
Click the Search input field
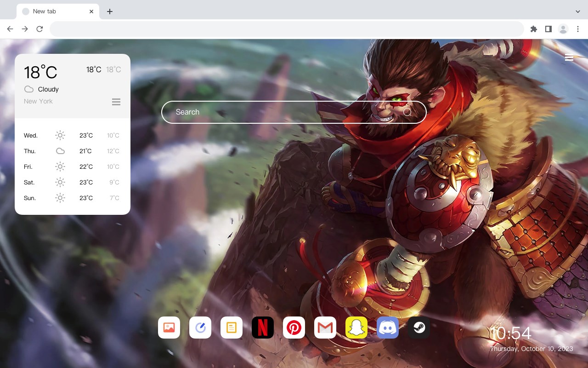coord(294,112)
